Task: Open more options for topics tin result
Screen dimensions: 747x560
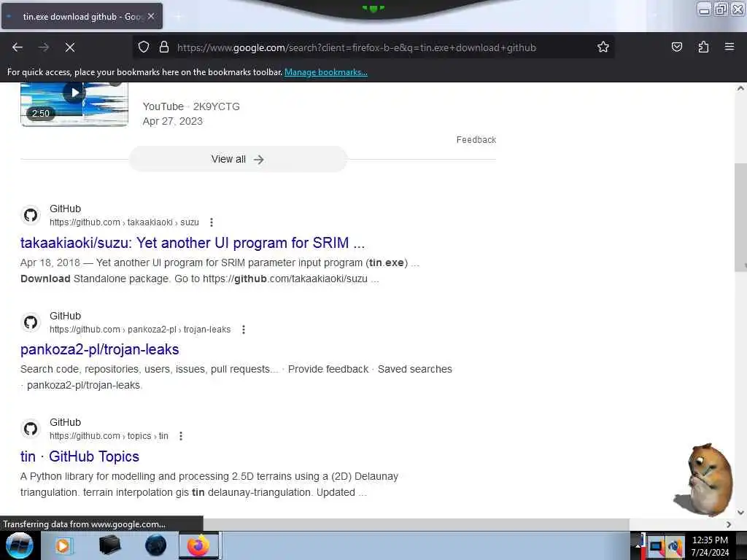Action: point(181,436)
